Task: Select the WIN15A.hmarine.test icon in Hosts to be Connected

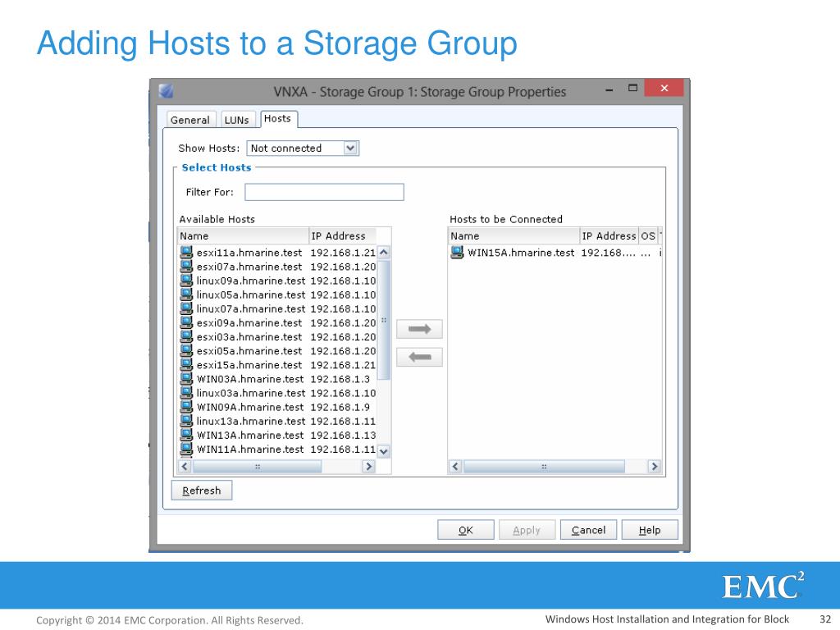Action: click(457, 253)
